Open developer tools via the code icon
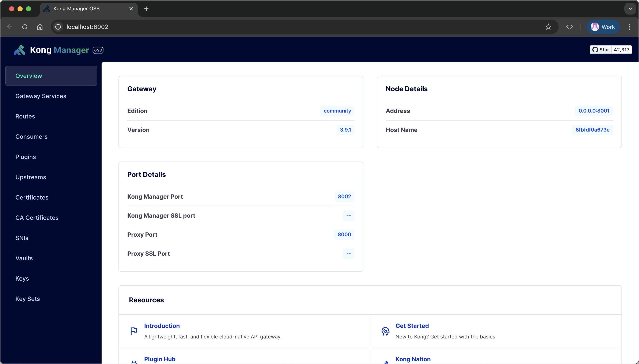639x364 pixels. 570,27
